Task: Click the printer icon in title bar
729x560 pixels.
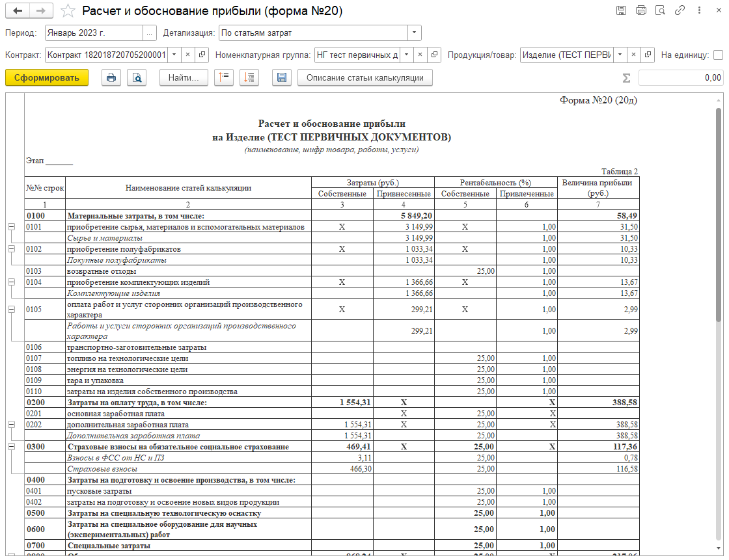Action: tap(640, 10)
